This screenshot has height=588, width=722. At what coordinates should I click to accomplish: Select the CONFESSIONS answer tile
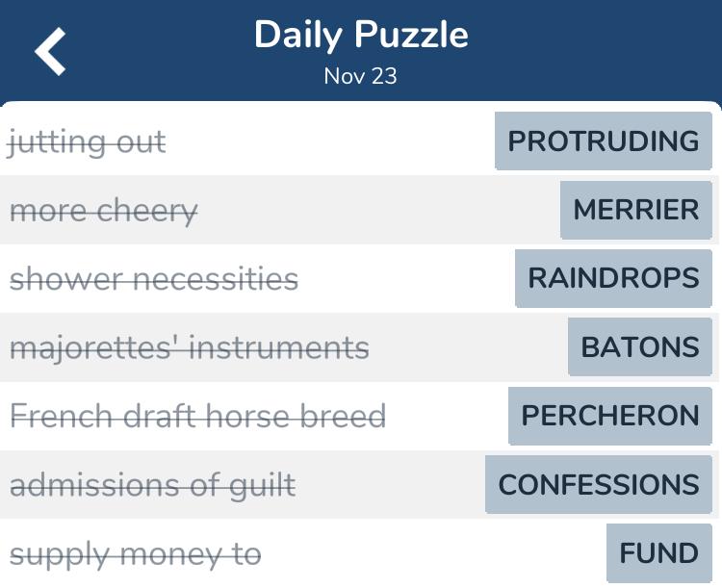[599, 484]
